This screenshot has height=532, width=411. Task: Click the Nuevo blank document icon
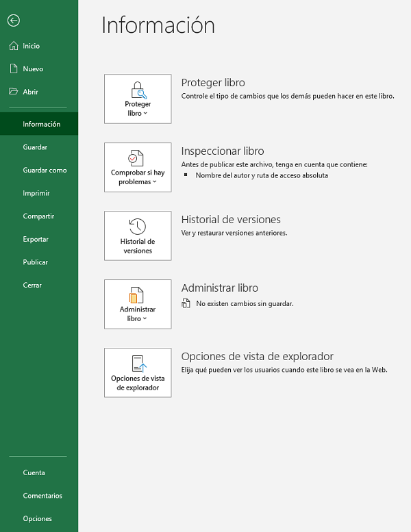pos(13,68)
